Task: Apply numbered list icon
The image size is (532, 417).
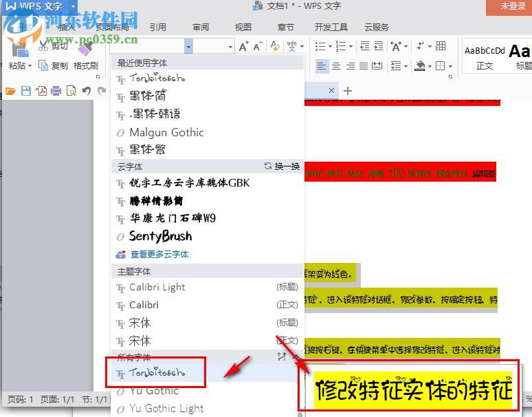Action: (x=341, y=46)
